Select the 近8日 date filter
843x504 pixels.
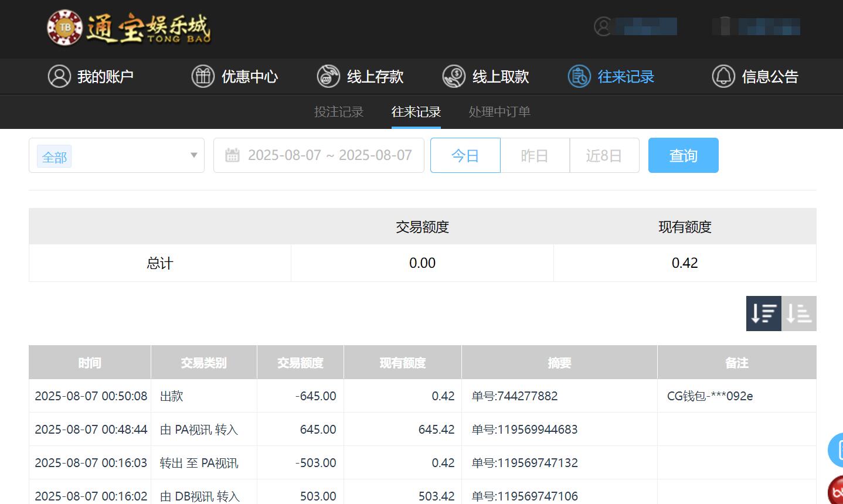(x=604, y=155)
